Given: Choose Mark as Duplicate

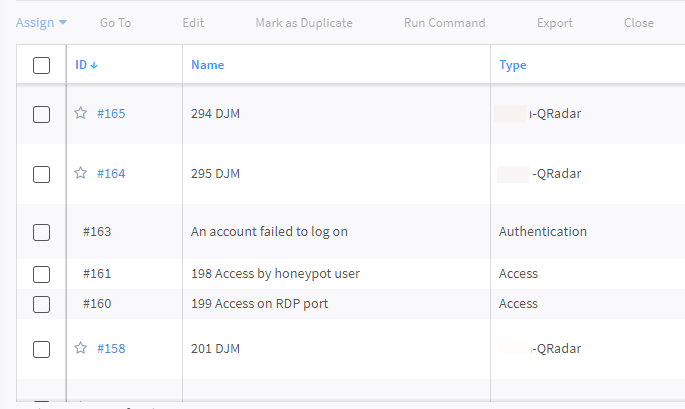Looking at the screenshot, I should coord(303,23).
